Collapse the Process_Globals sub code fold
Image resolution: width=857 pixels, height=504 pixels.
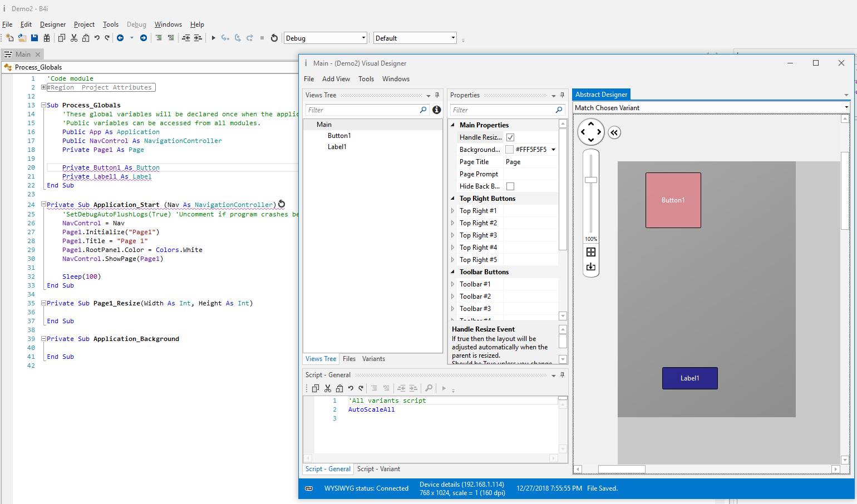tap(43, 105)
